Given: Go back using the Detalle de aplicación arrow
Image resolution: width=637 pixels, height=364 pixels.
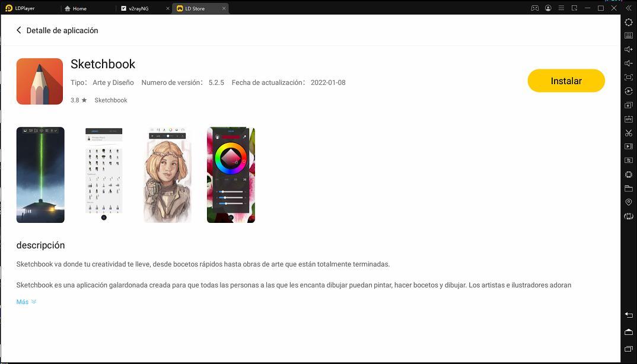Looking at the screenshot, I should [19, 30].
